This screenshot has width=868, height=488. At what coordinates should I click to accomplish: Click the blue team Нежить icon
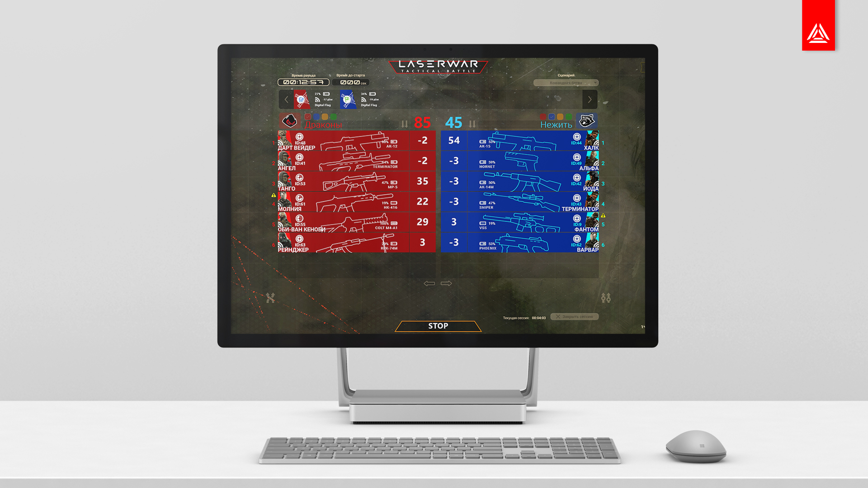(x=589, y=122)
